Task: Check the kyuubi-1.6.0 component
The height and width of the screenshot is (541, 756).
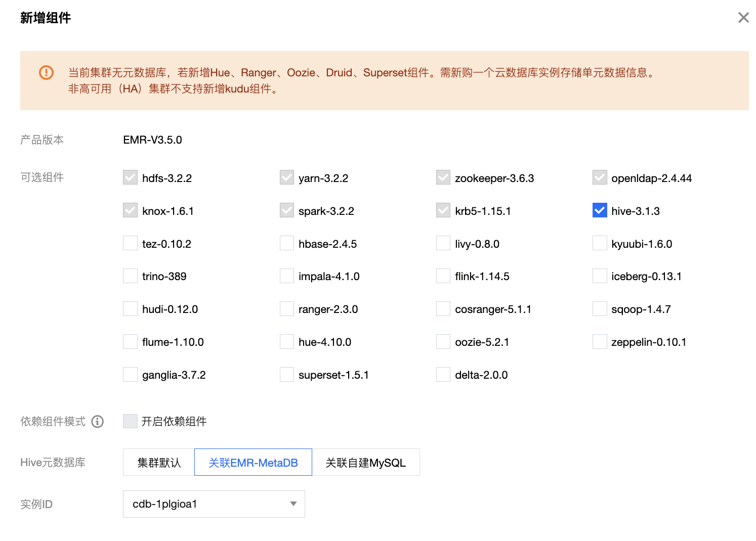Action: 600,244
